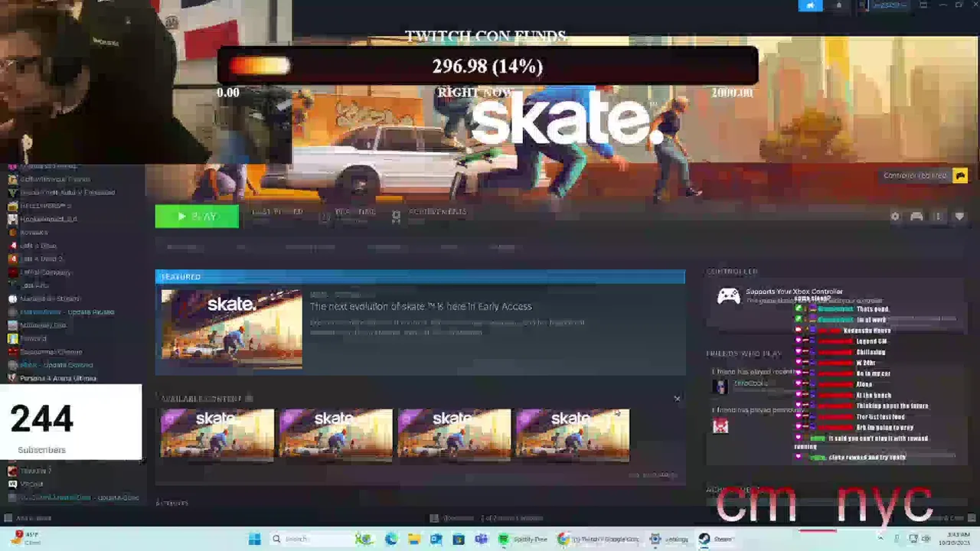Open Microsoft Teams from the taskbar
This screenshot has width=980, height=551.
[481, 539]
